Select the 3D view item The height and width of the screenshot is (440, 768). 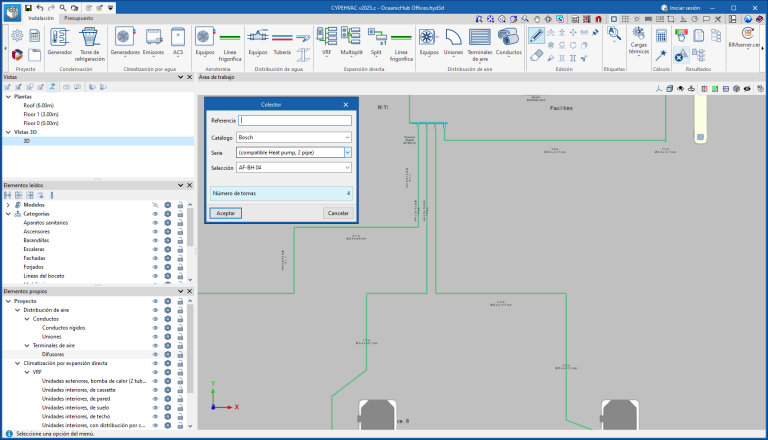pyautogui.click(x=26, y=141)
